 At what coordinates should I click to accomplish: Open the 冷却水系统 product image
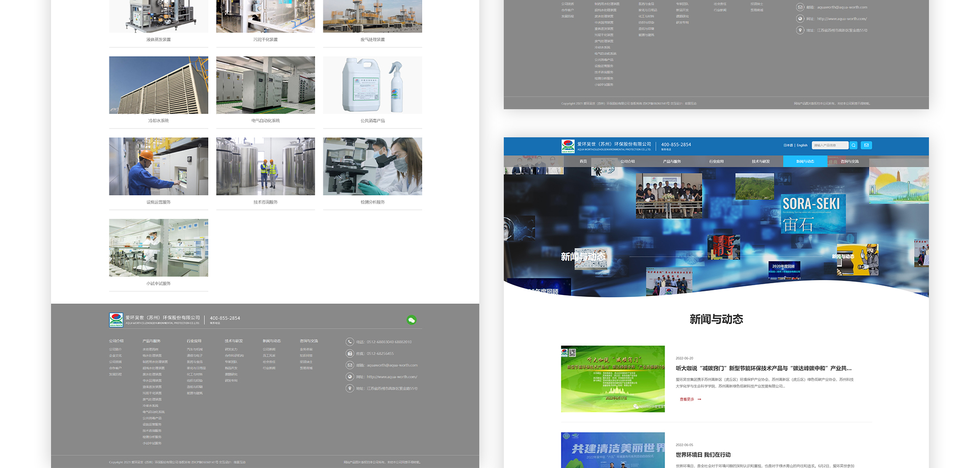click(159, 85)
